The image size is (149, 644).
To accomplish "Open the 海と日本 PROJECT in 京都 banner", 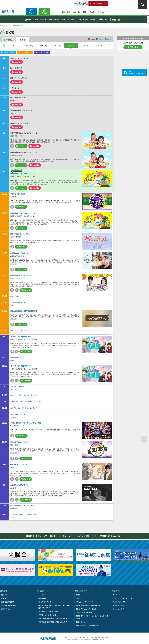I will tap(93, 555).
